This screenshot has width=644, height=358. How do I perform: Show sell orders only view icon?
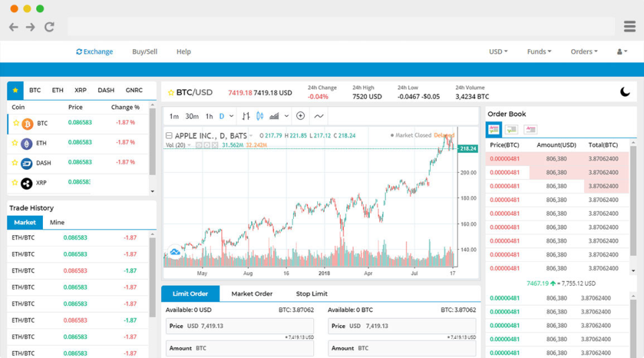530,130
